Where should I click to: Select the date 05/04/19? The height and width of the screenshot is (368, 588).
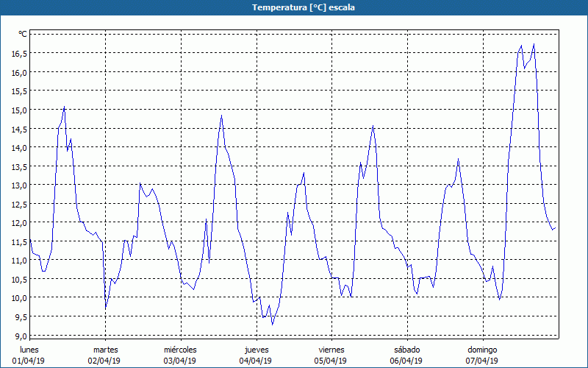pyautogui.click(x=330, y=361)
